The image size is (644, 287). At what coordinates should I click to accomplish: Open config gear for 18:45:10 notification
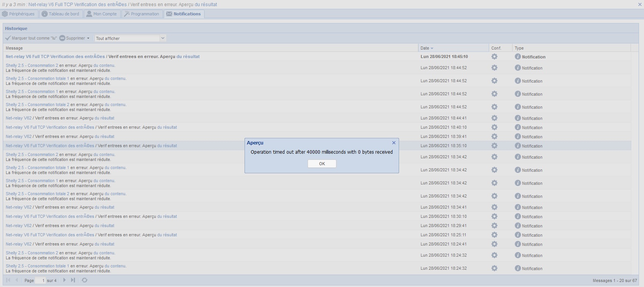pyautogui.click(x=494, y=56)
